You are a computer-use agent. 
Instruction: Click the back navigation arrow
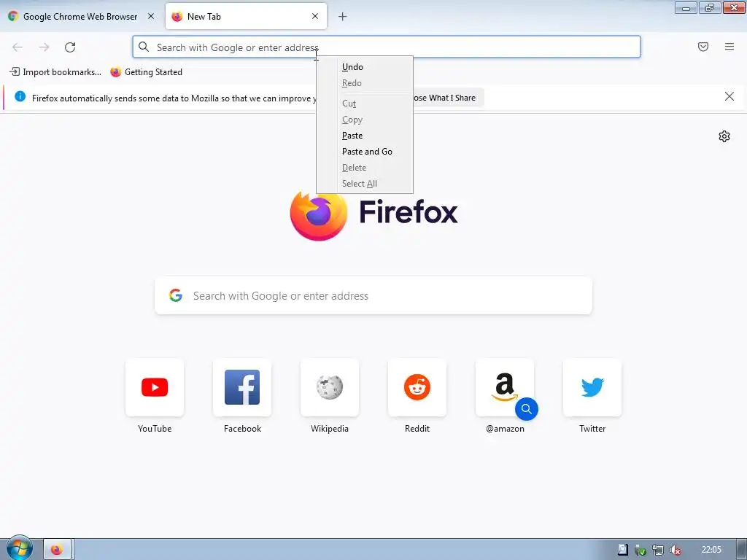(18, 47)
